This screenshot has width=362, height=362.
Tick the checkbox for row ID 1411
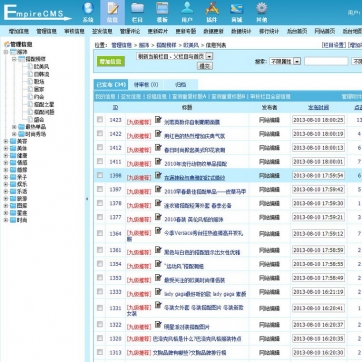[100, 161]
